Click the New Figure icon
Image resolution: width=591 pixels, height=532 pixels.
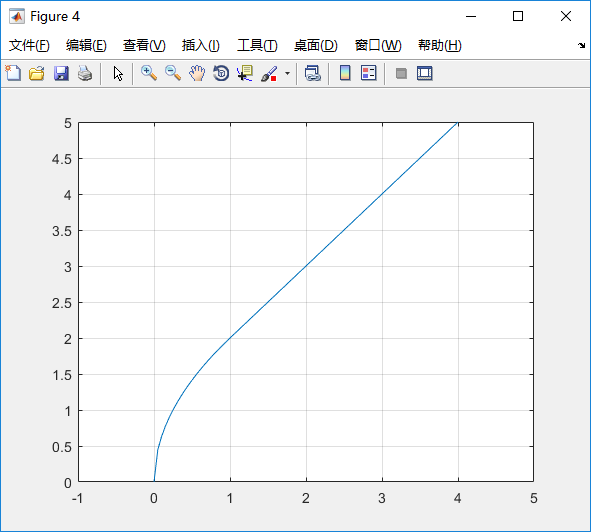(13, 73)
